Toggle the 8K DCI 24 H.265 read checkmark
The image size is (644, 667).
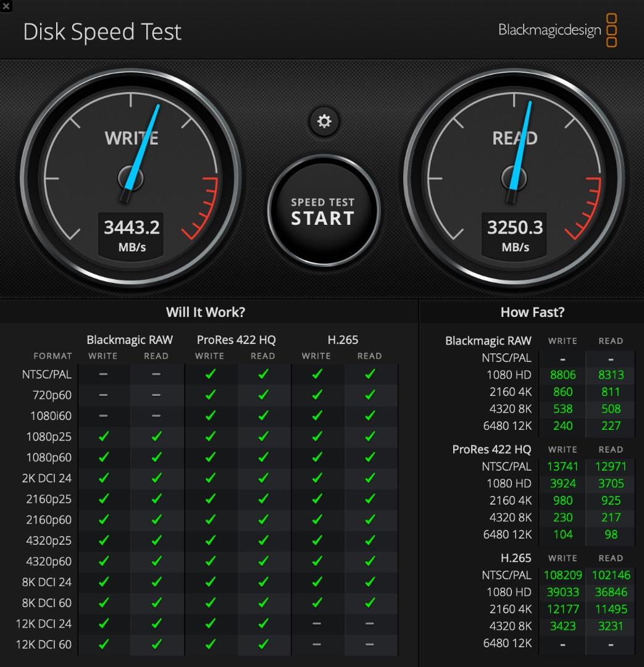click(x=369, y=582)
